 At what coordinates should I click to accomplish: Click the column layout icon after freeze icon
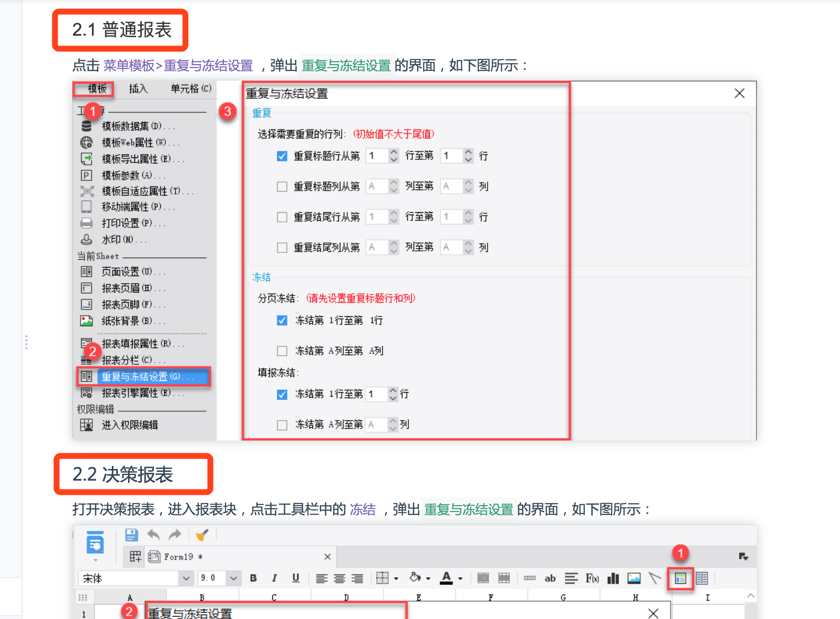coord(702,578)
